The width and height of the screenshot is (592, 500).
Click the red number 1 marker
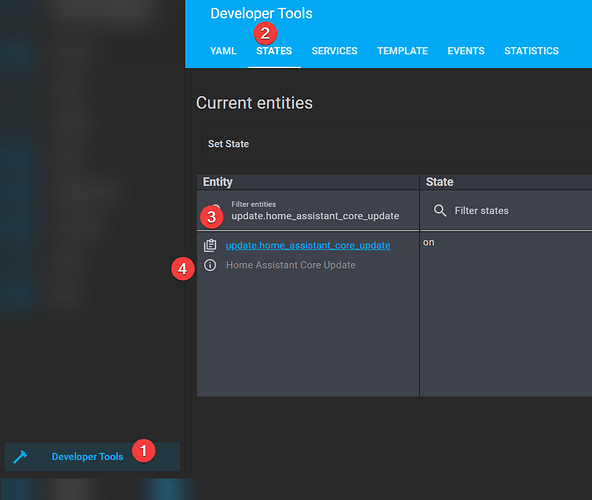click(143, 451)
